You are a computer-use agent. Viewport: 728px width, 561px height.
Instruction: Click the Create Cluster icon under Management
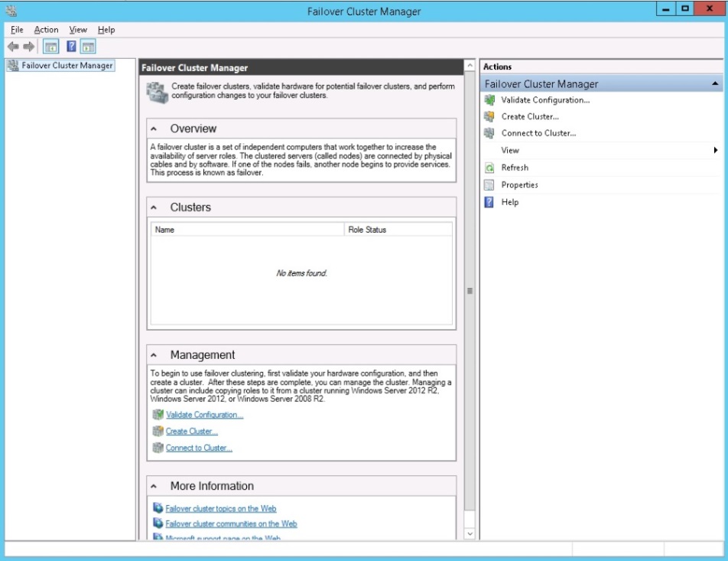[158, 432]
